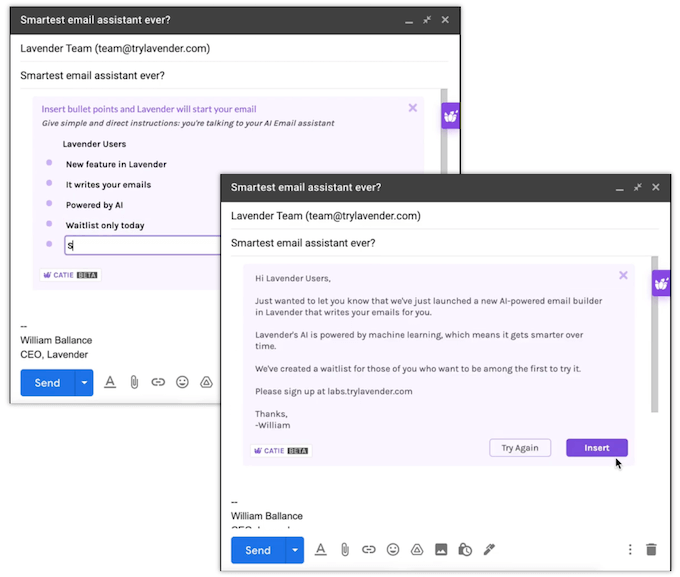Open more options menu in front window

(630, 550)
